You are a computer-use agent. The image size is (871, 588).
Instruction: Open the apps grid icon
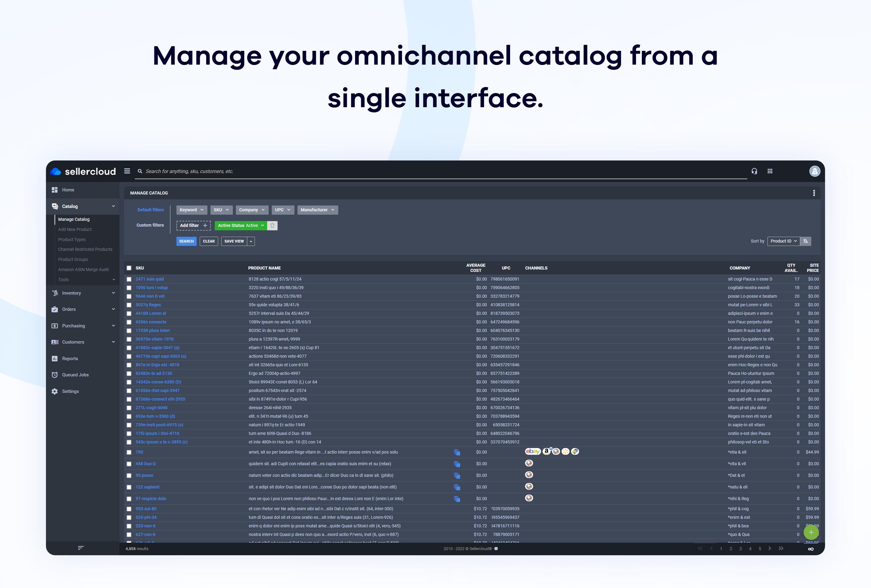pos(770,171)
